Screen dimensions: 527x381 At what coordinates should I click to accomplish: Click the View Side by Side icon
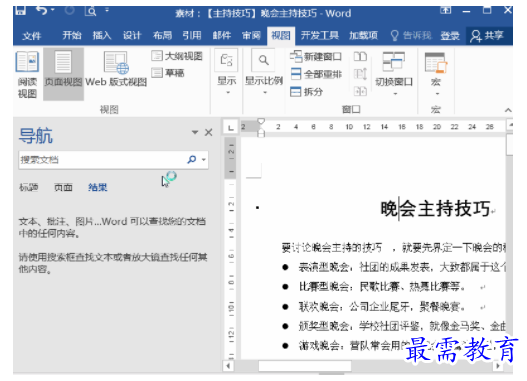(360, 56)
